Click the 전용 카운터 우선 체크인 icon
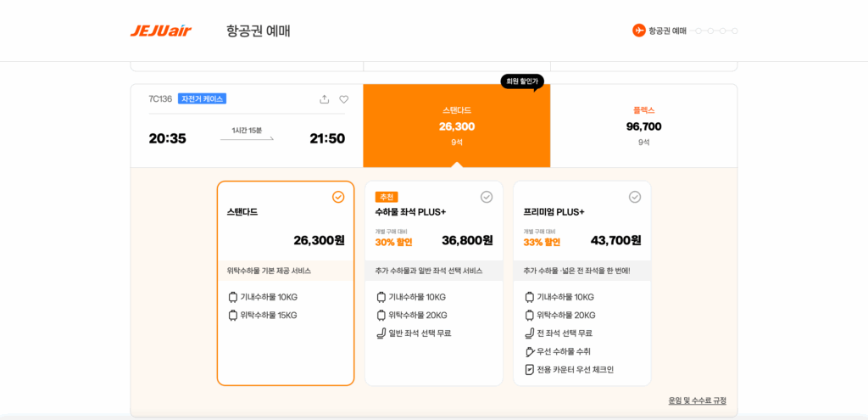The image size is (868, 420). pyautogui.click(x=529, y=369)
